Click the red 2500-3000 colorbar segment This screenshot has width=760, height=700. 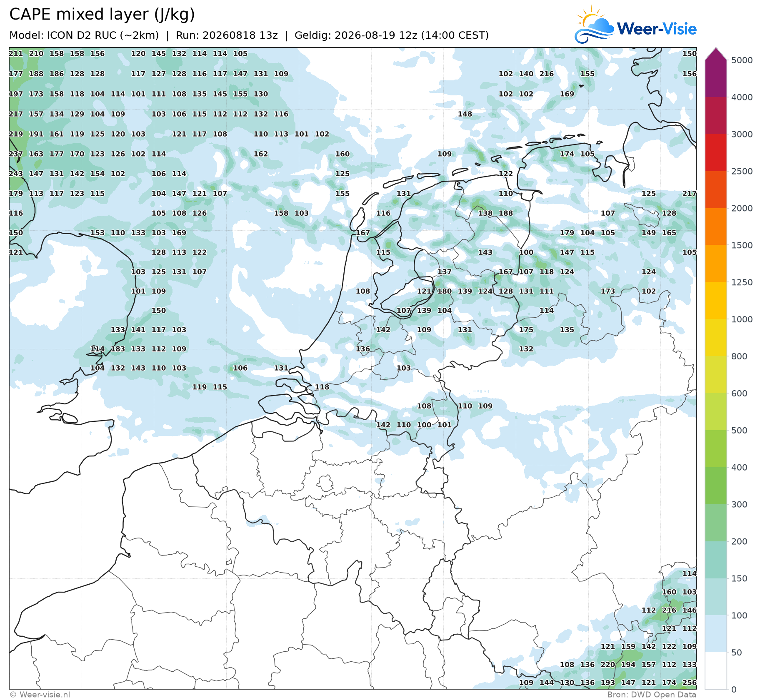716,152
